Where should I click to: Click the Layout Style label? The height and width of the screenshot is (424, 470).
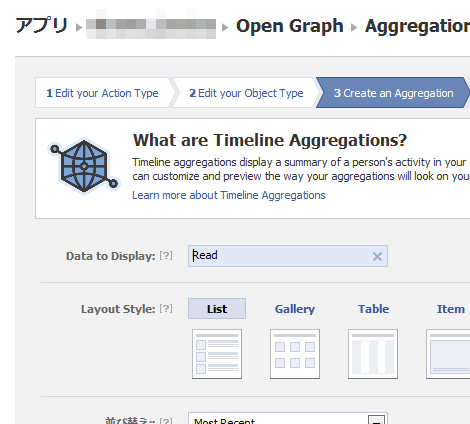[x=118, y=309]
